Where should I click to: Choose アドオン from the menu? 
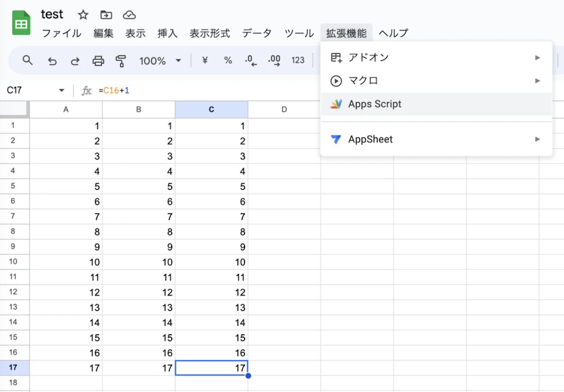coord(436,57)
